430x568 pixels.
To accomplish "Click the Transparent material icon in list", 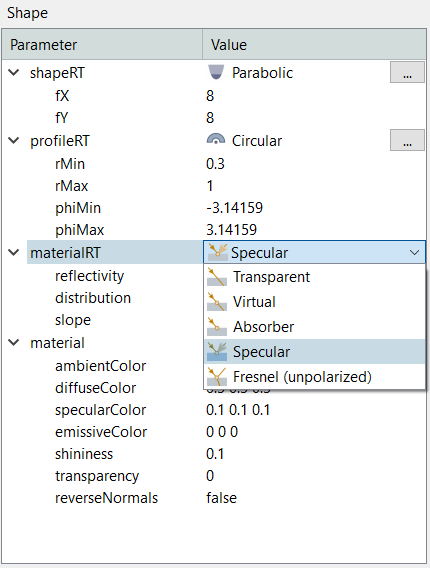I will click(217, 277).
